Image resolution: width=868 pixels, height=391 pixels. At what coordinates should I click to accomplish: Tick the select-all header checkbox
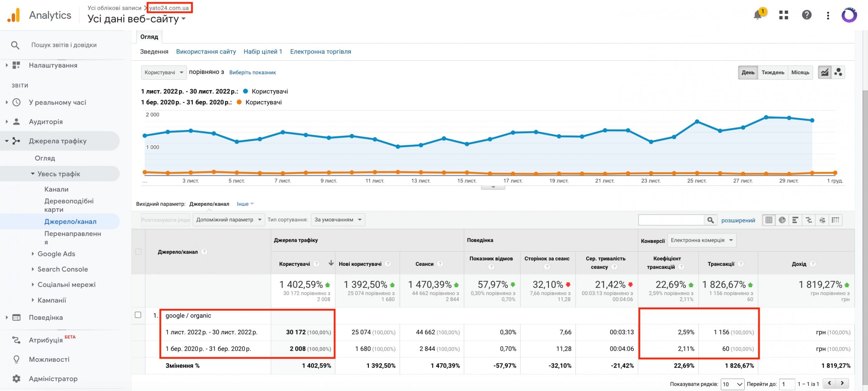click(x=138, y=252)
